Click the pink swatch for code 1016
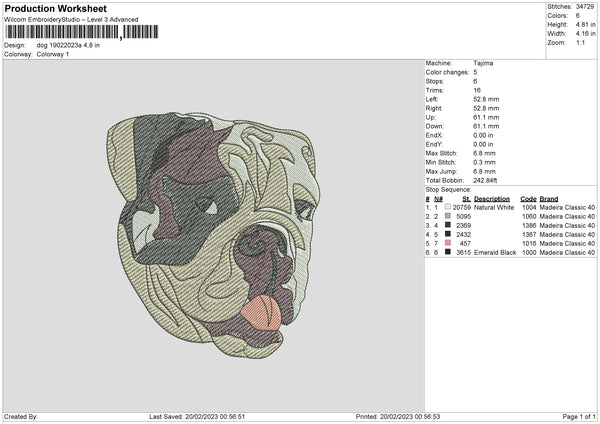 [x=448, y=243]
